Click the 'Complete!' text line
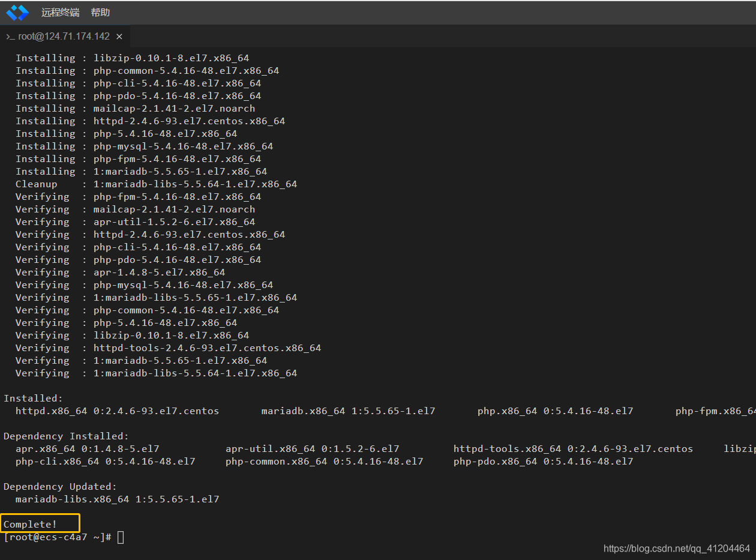 coord(31,525)
